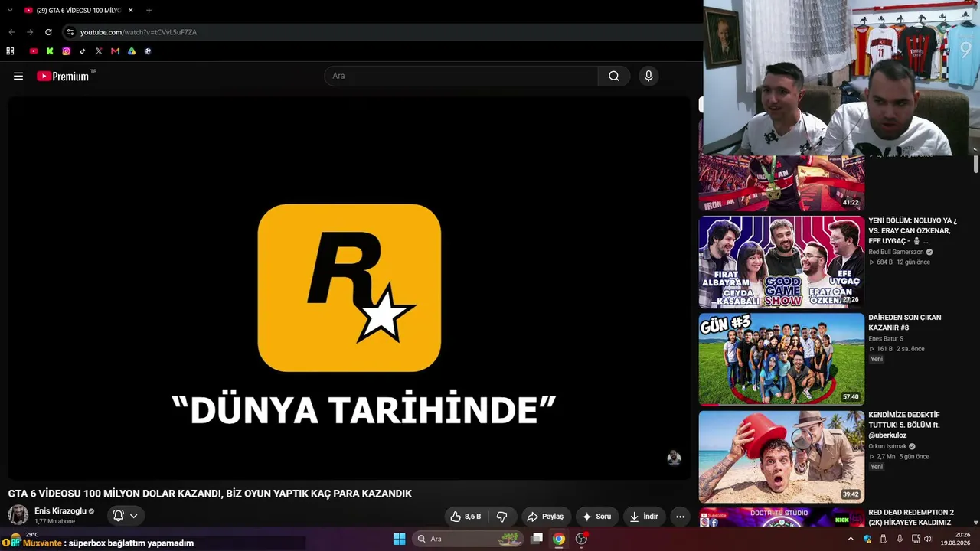
Task: Open the apps grid in the bookmarks bar
Action: tap(10, 51)
